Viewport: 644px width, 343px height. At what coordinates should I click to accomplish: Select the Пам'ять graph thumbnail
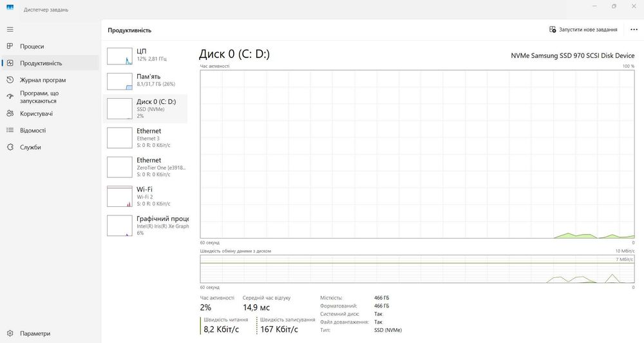tap(120, 81)
